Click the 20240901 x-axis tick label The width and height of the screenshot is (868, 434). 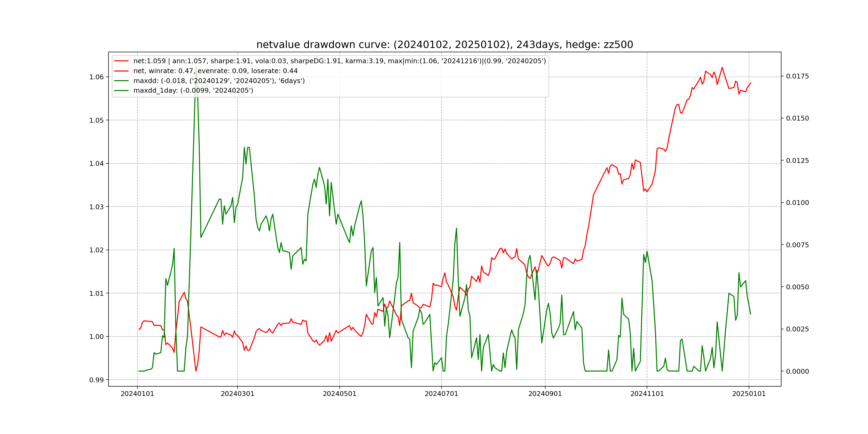[545, 394]
